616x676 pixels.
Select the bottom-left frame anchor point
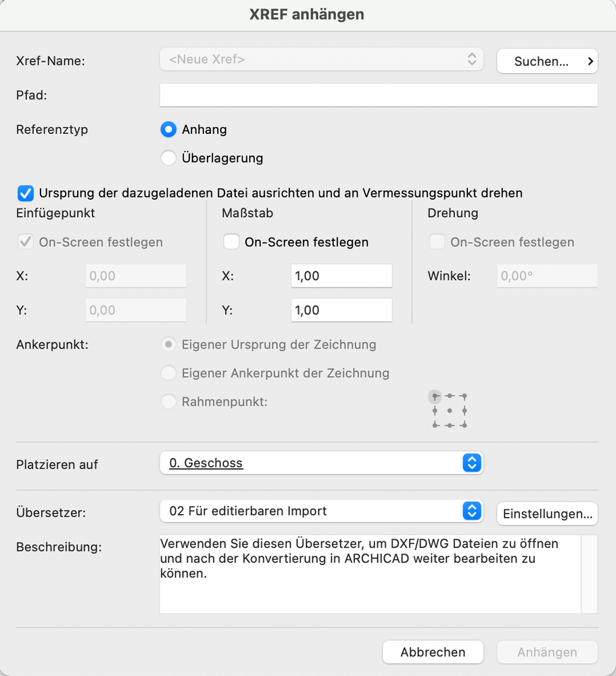pyautogui.click(x=435, y=425)
